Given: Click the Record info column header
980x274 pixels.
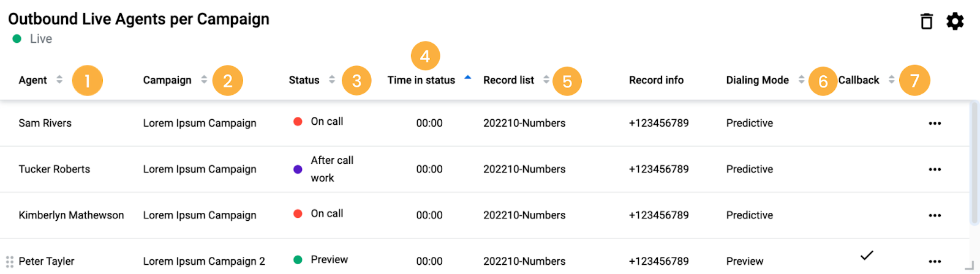Looking at the screenshot, I should pos(656,80).
